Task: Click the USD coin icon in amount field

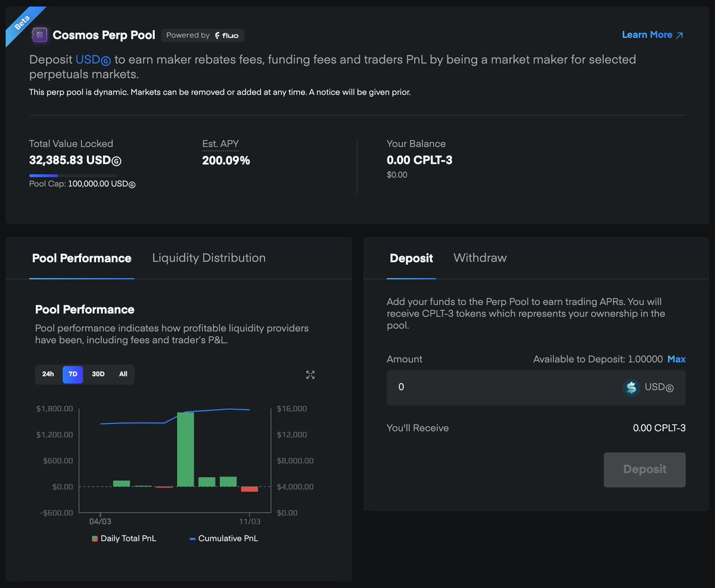Action: tap(631, 388)
